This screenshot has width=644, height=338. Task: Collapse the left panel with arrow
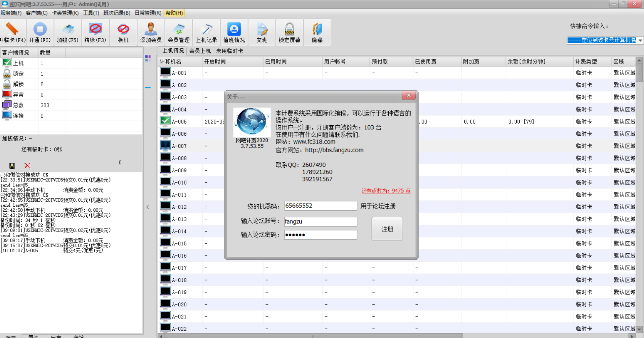(147, 207)
